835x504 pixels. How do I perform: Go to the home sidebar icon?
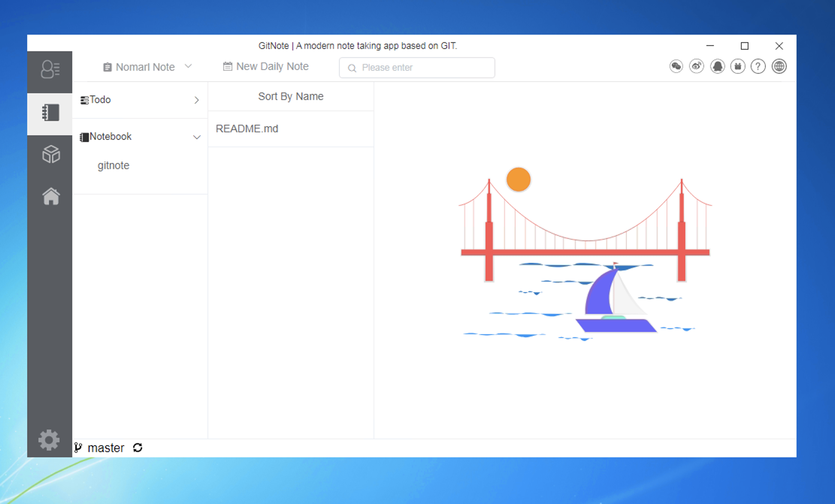tap(51, 196)
